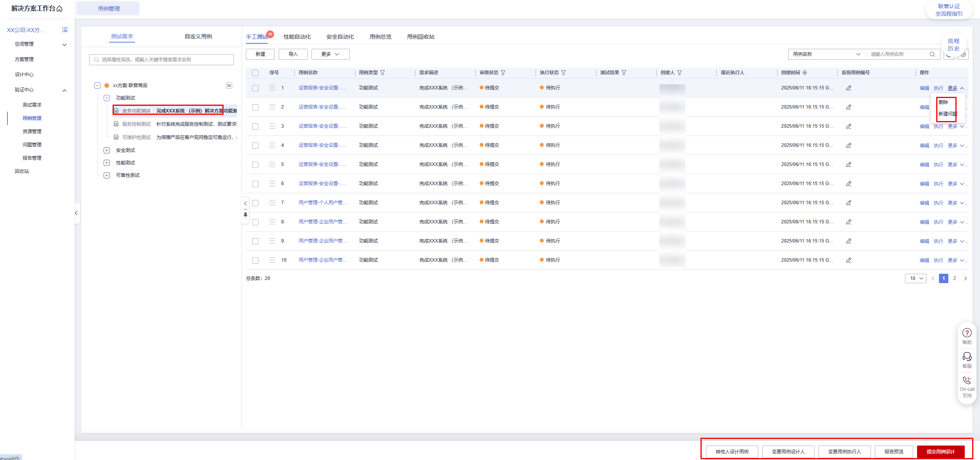Image resolution: width=980 pixels, height=460 pixels.
Task: Click the drag handle icon of row 3
Action: click(x=272, y=126)
